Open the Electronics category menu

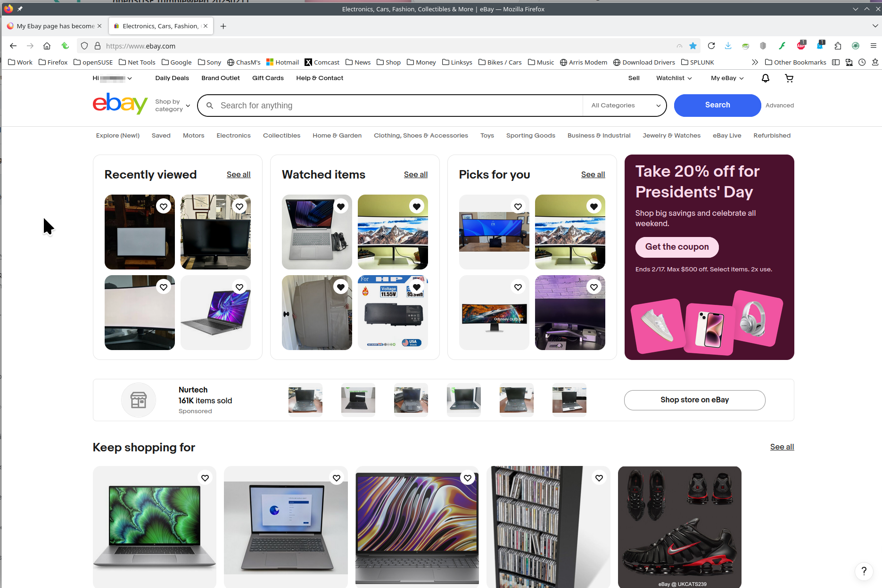pos(233,136)
